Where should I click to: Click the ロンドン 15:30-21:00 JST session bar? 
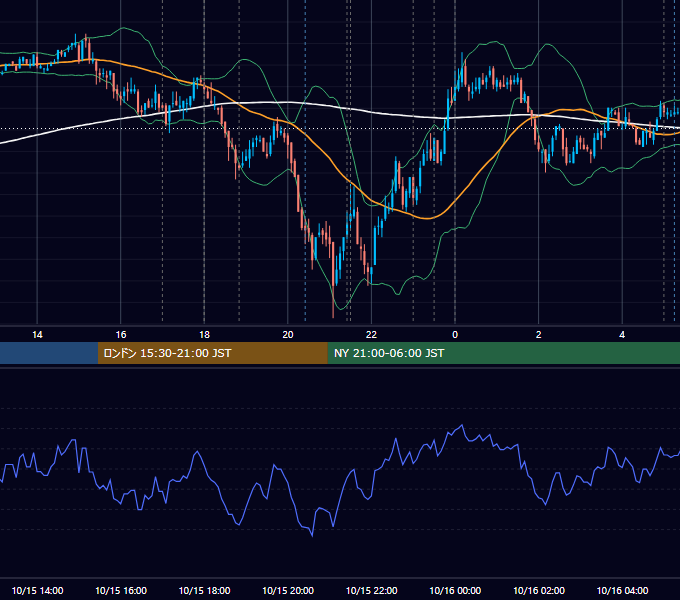(212, 353)
